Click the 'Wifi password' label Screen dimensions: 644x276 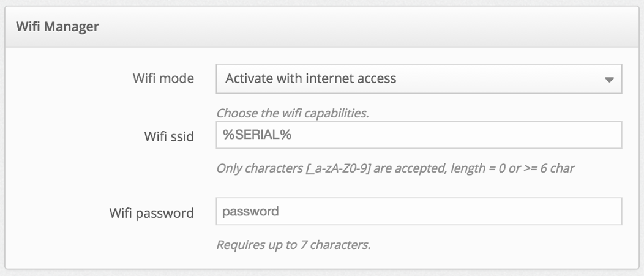coord(151,213)
